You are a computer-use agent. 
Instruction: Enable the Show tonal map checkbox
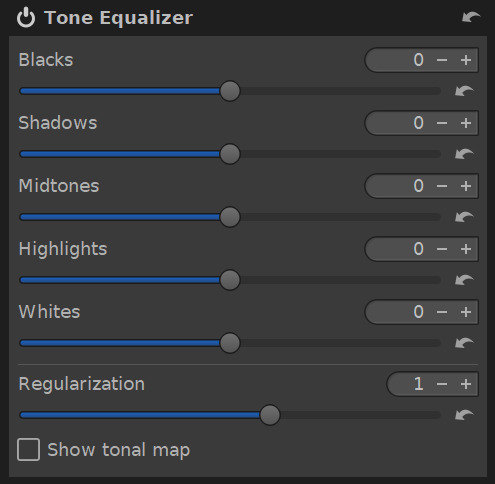(x=28, y=450)
